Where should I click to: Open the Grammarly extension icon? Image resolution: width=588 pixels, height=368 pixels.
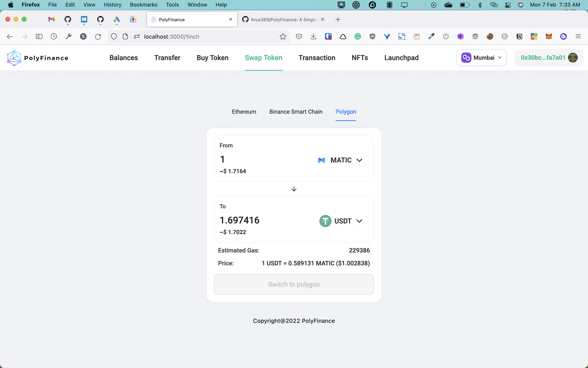pyautogui.click(x=358, y=37)
